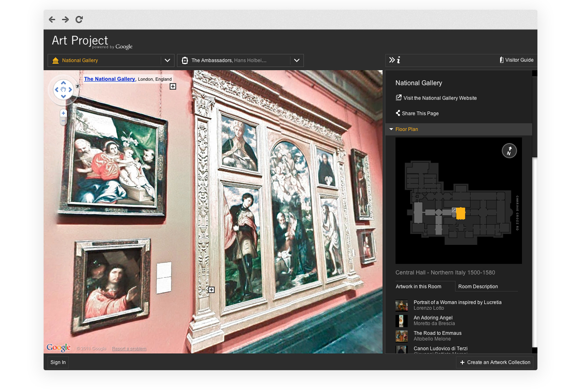581x392 pixels.
Task: Open Portrait of a Woman inspired by Lucretia
Action: [458, 302]
